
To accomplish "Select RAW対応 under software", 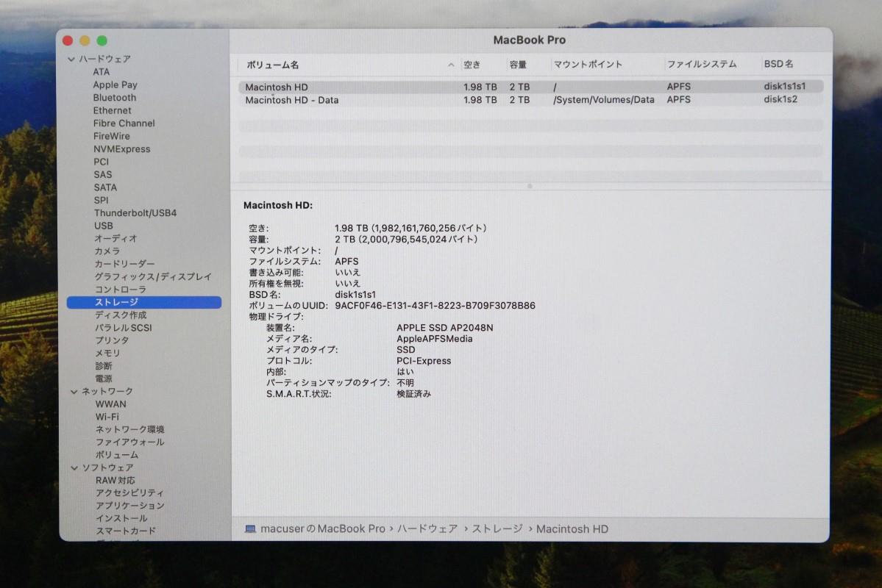I will pos(115,481).
